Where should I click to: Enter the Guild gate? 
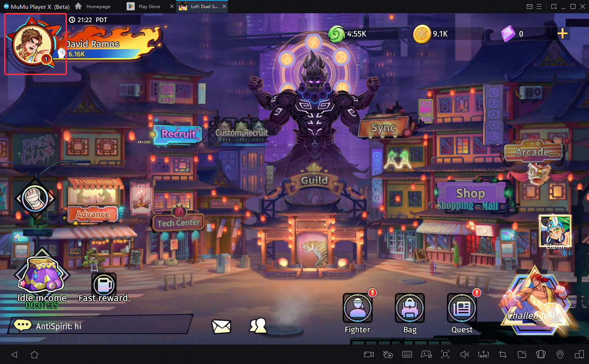314,180
